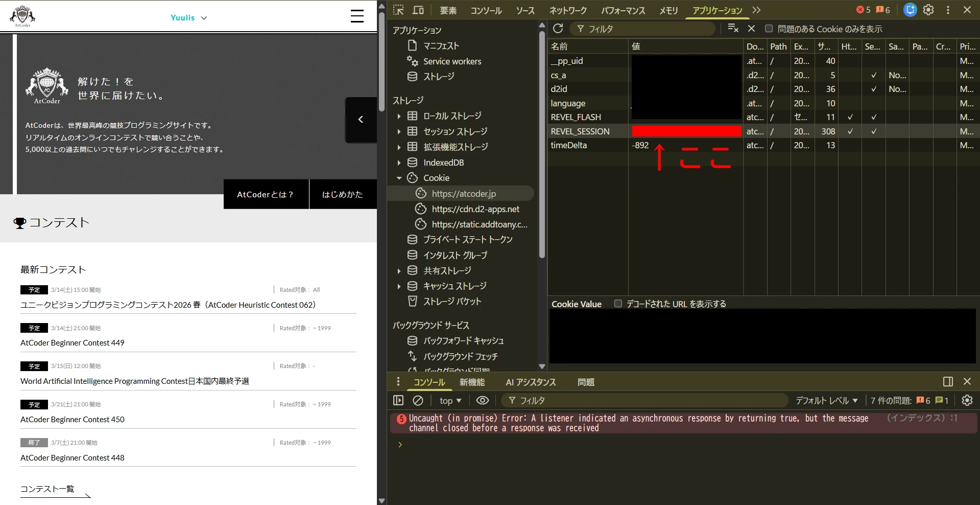Open the 新機能 drawer tab

tap(472, 382)
